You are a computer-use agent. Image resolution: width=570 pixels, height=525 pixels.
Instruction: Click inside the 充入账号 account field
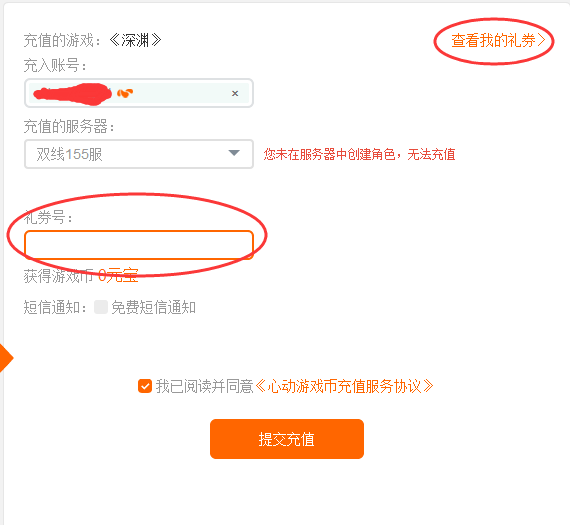pyautogui.click(x=139, y=93)
